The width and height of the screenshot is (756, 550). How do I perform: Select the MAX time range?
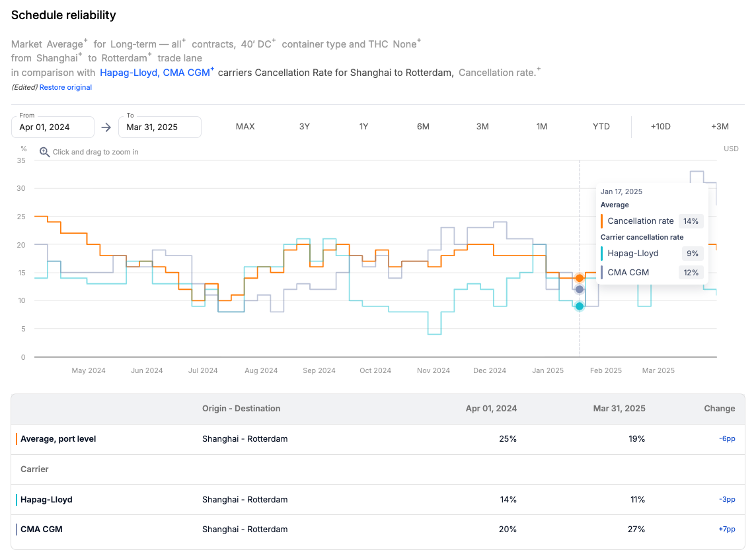[x=245, y=127]
